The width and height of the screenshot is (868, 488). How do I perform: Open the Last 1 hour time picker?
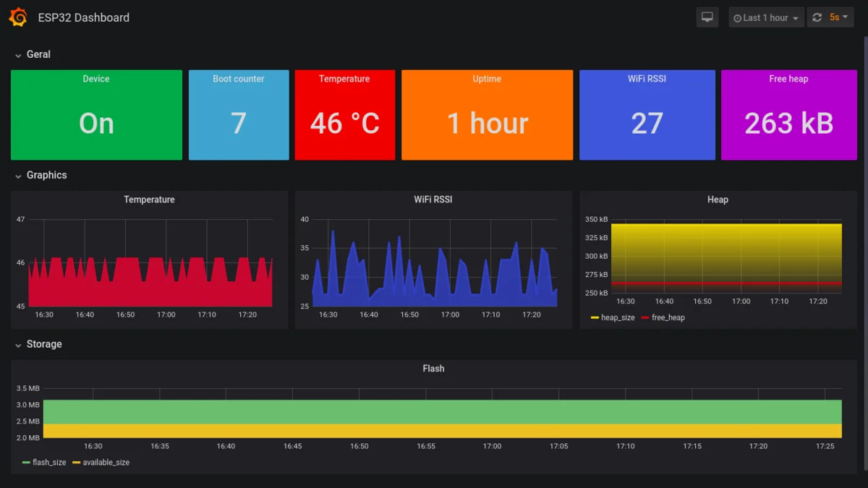click(766, 17)
